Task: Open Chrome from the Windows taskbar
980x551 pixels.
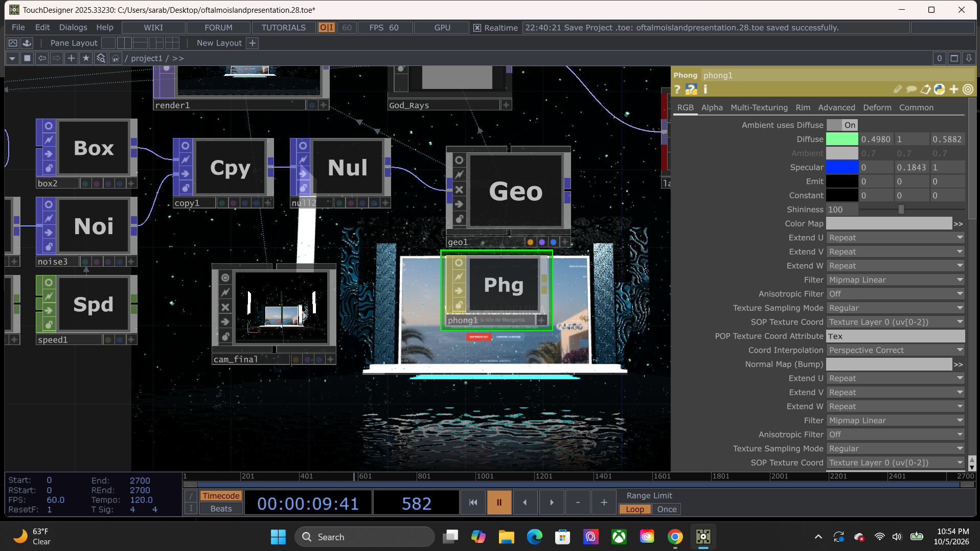Action: [x=675, y=537]
